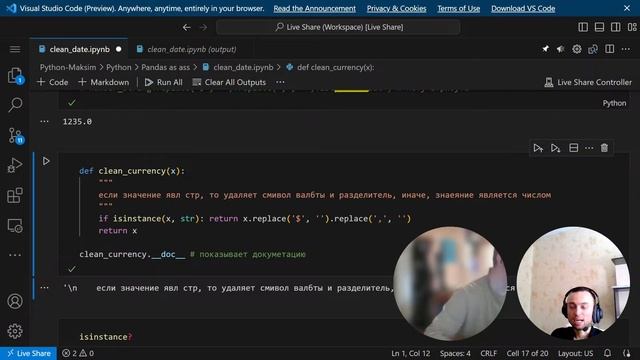Screen dimensions: 640x360
Task: Toggle the primary side bar layout
Action: click(x=583, y=27)
